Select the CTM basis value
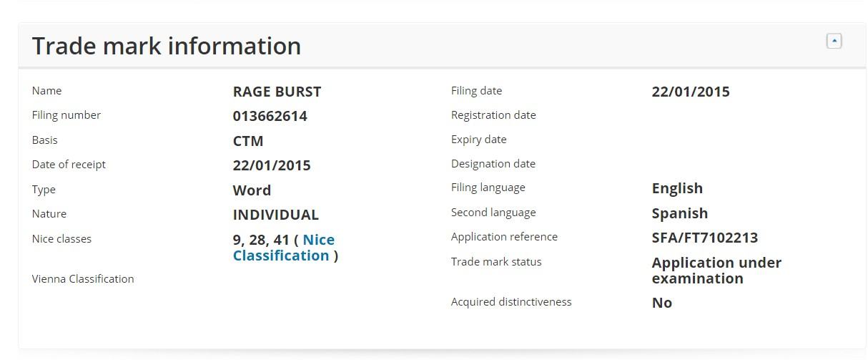 click(248, 141)
